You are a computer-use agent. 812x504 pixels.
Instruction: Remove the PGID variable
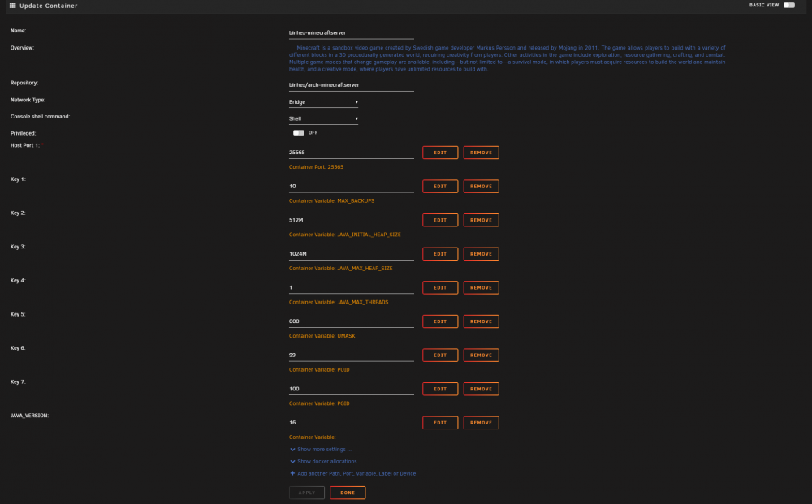point(481,389)
